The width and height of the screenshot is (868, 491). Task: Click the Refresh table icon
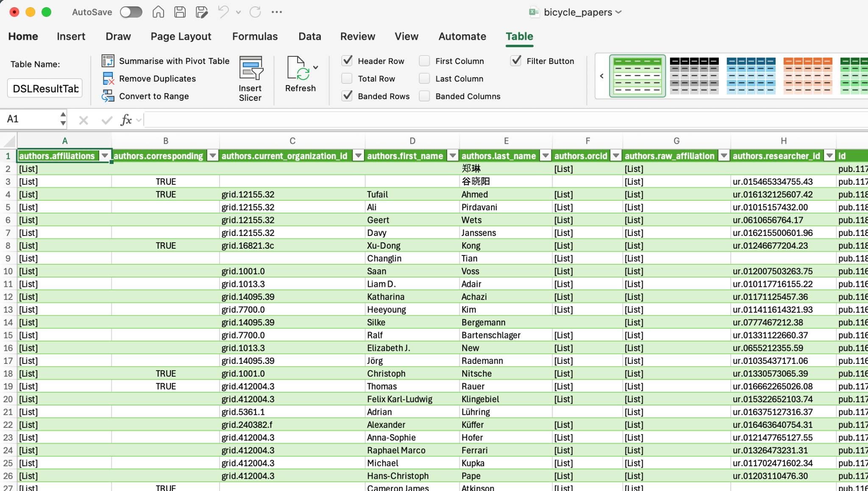point(297,68)
